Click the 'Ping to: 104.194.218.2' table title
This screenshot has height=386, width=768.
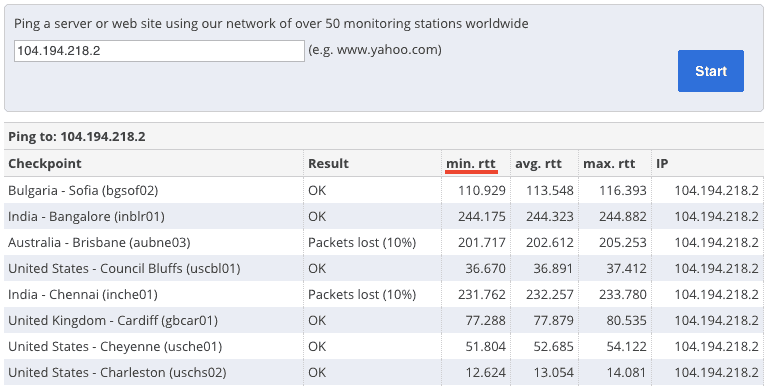(77, 137)
